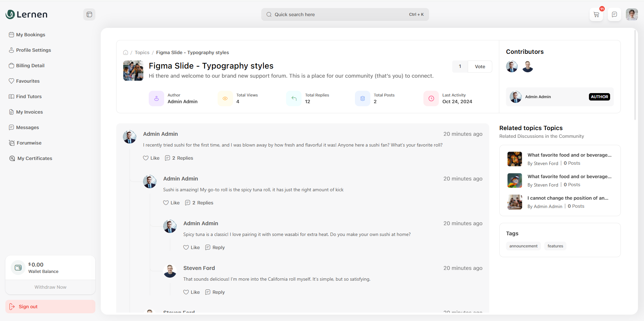The image size is (644, 321).
Task: Open Topics from the breadcrumb
Action: (x=142, y=52)
